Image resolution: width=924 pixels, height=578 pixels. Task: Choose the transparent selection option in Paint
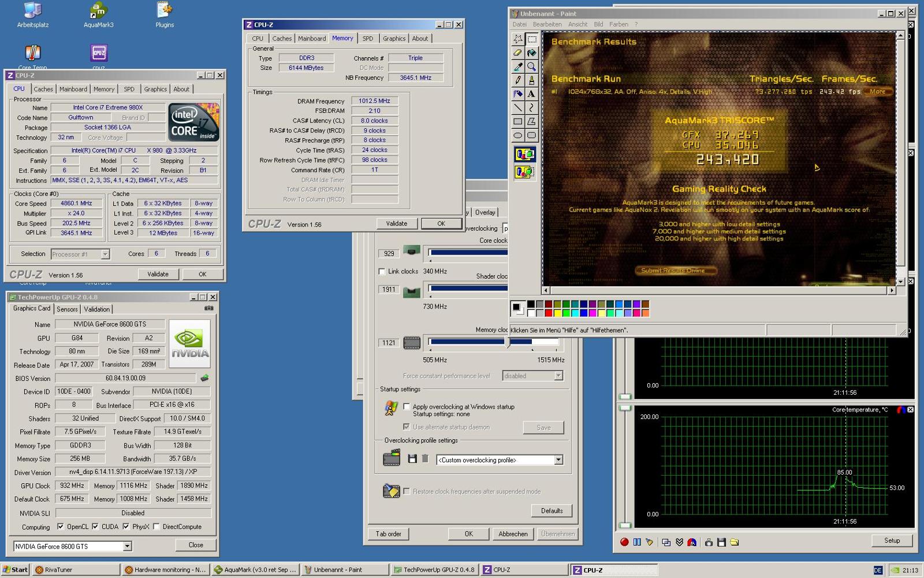[x=525, y=172]
